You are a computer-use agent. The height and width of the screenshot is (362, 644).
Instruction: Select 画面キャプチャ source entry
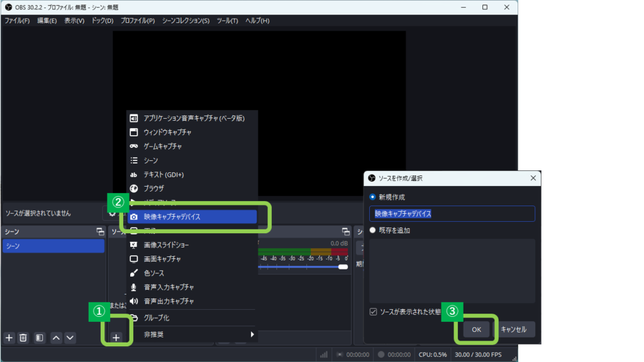tap(192, 259)
